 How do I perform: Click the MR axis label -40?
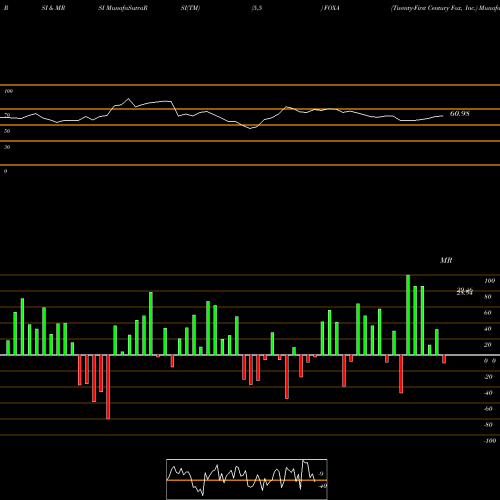488,393
